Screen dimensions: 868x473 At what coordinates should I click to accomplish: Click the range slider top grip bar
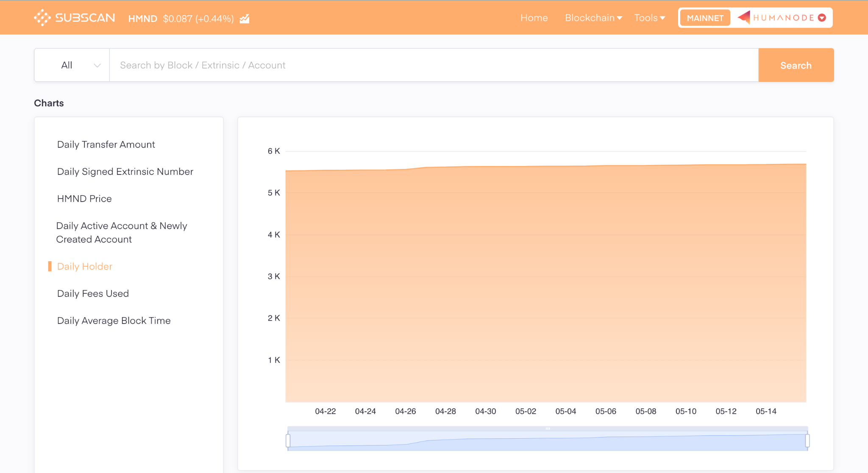tap(548, 429)
